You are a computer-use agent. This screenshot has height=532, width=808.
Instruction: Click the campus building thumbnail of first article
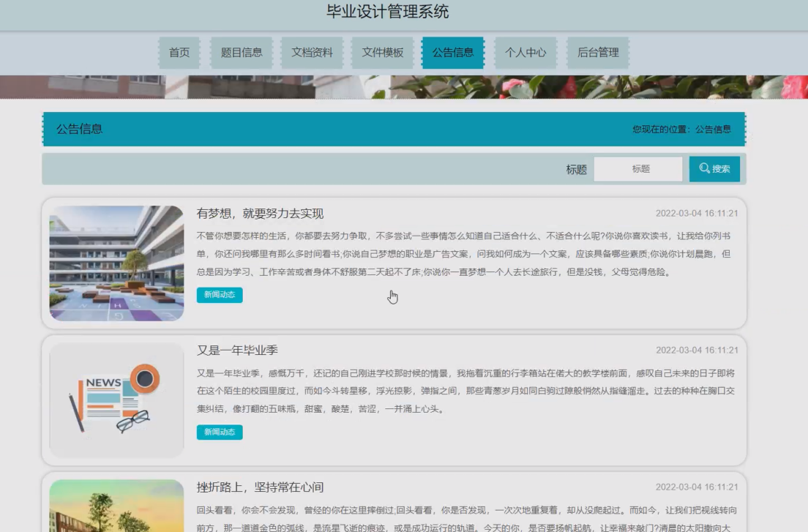116,263
